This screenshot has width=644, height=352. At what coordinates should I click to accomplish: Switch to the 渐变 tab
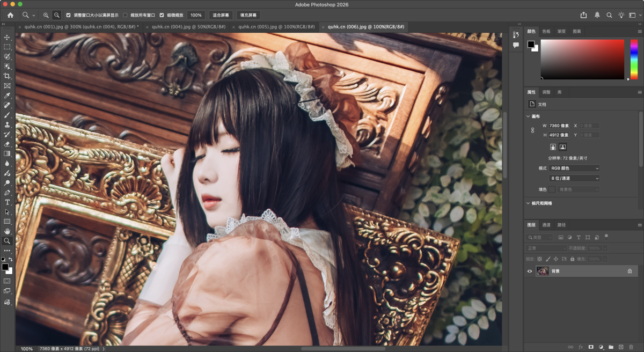(x=561, y=31)
